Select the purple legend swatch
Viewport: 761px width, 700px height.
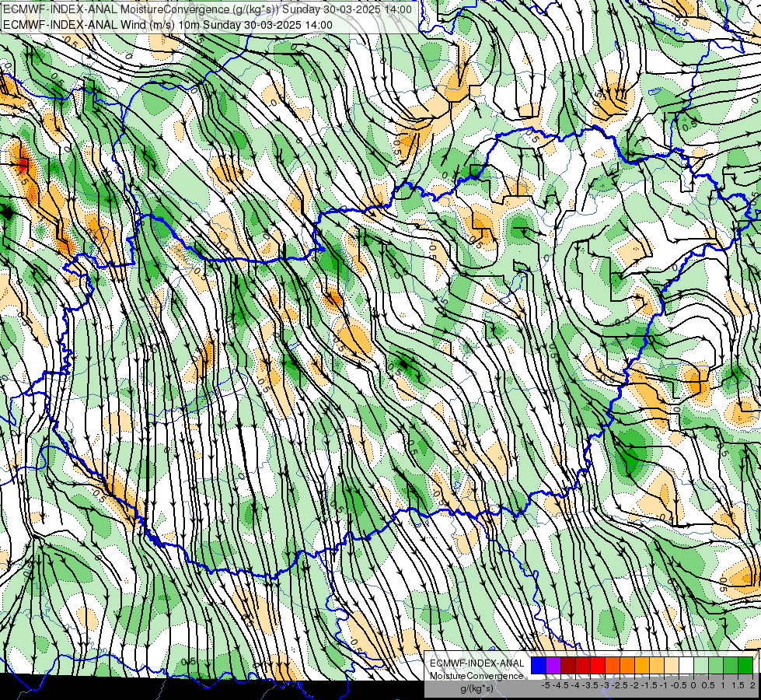pos(553,666)
